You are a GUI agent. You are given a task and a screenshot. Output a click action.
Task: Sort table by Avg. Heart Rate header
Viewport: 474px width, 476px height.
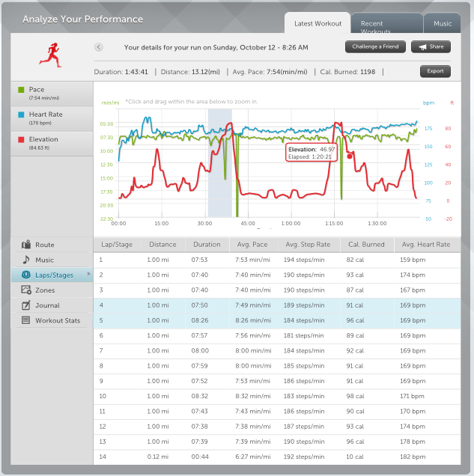(425, 245)
